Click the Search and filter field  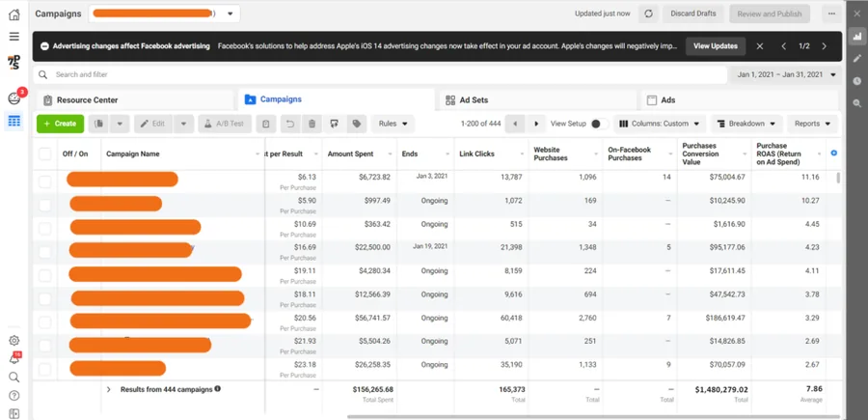(x=380, y=74)
